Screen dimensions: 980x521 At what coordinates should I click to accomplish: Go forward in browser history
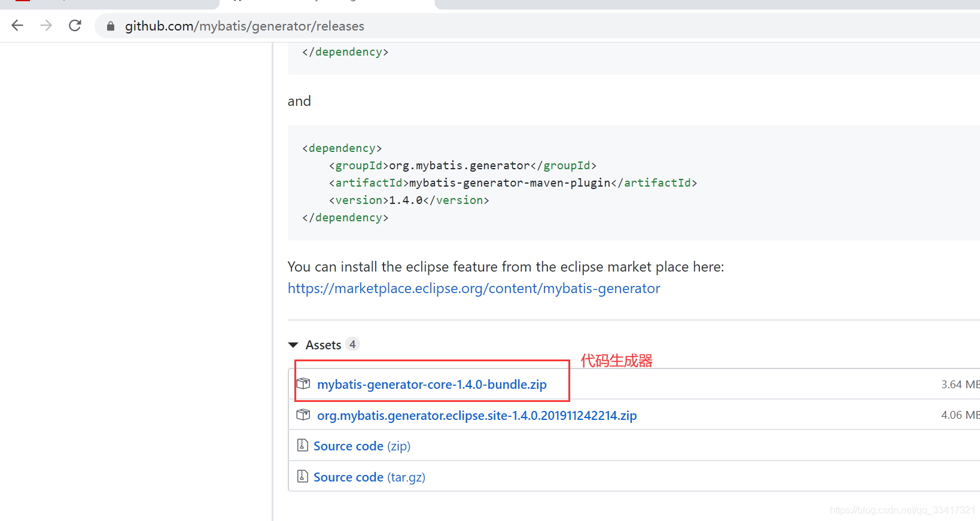(46, 26)
